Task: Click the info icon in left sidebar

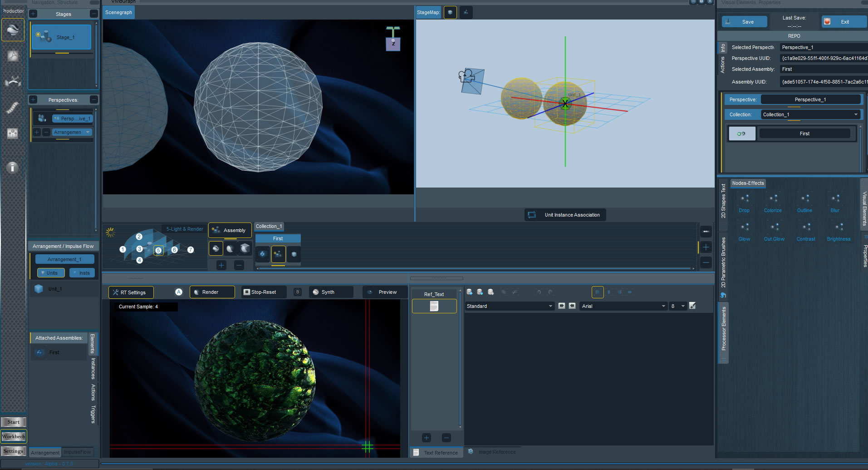Action: pyautogui.click(x=12, y=168)
